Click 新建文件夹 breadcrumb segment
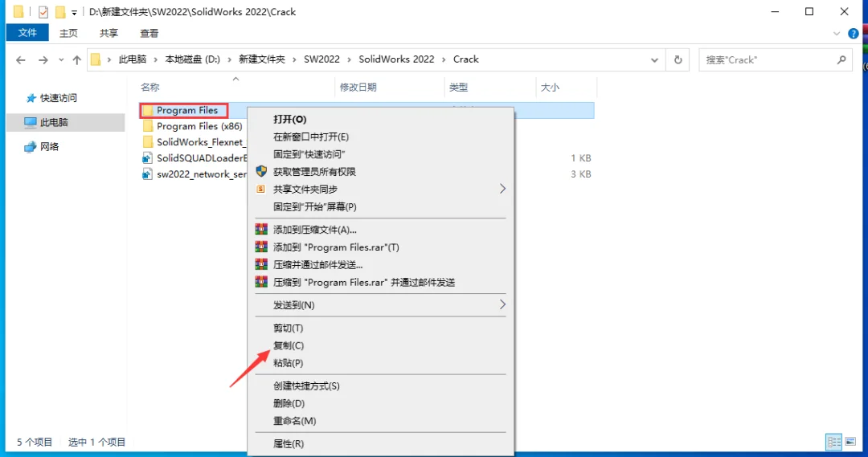This screenshot has width=868, height=457. click(x=262, y=59)
